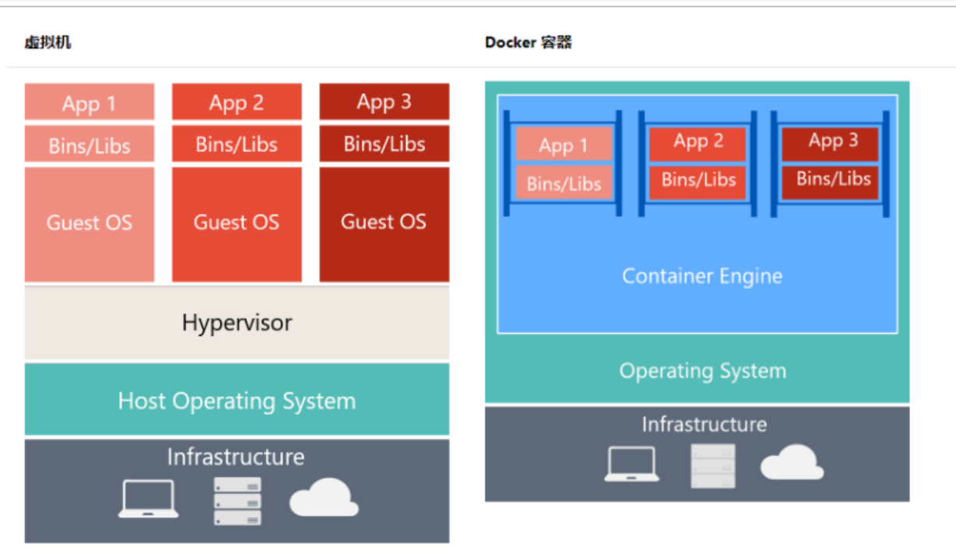This screenshot has width=956, height=560.
Task: Select the container rack holding App 3
Action: coord(829,163)
